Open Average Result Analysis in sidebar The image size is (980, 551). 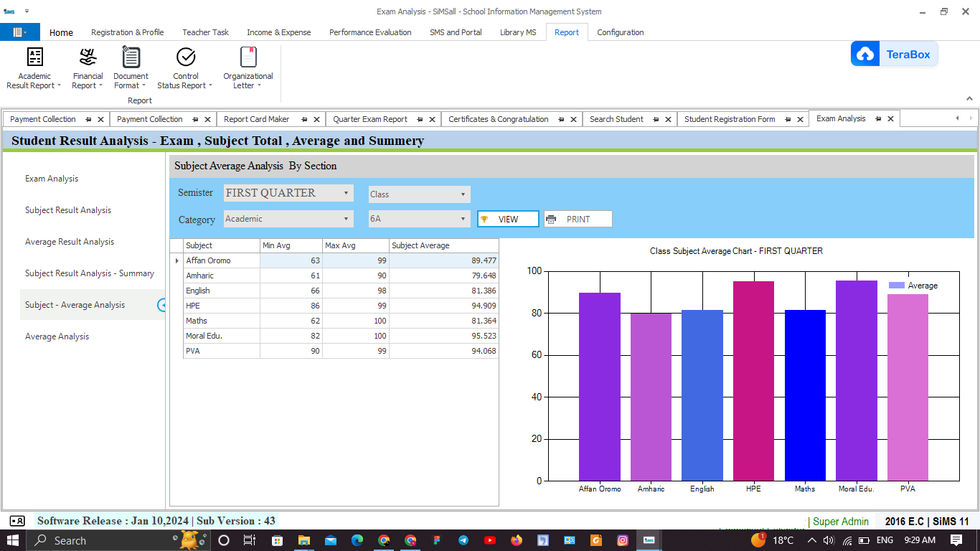(70, 242)
